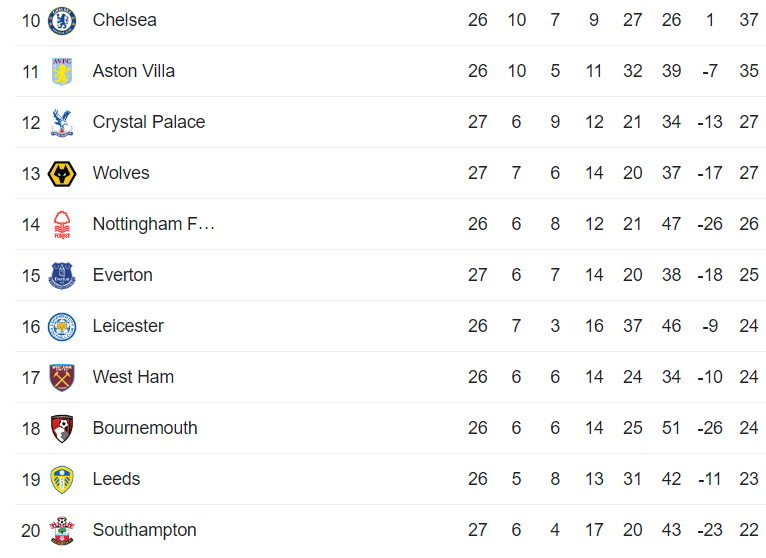This screenshot has height=558, width=766.
Task: Click the Crystal Palace team name
Action: coord(148,122)
